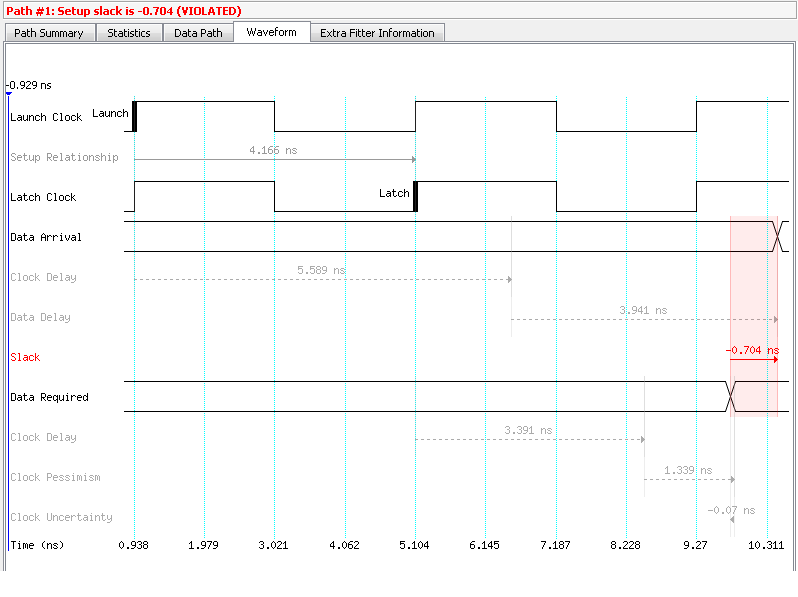
Task: Open the Statistics tab
Action: [129, 33]
